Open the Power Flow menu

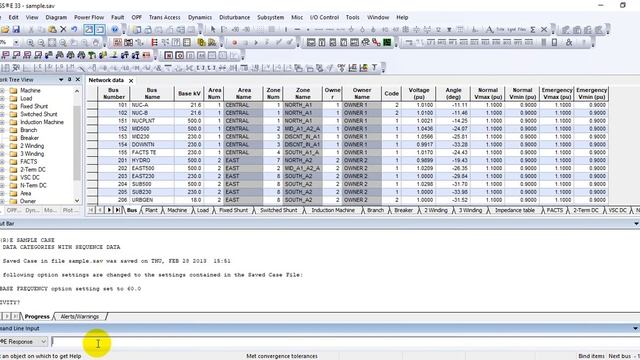pos(89,17)
